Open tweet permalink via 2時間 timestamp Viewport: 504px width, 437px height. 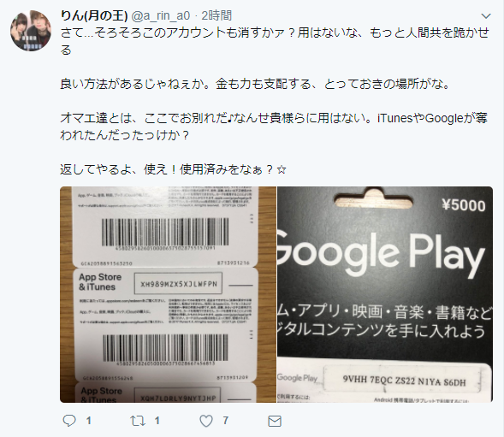point(216,15)
